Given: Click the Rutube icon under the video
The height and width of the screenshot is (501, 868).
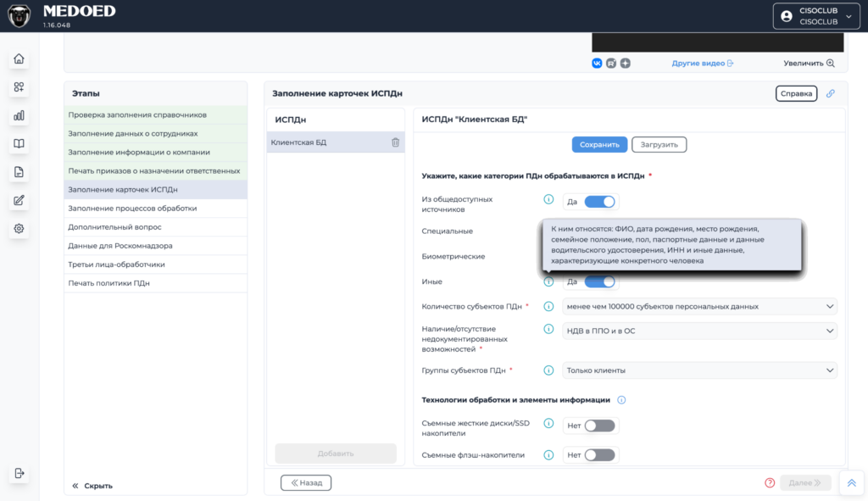Looking at the screenshot, I should coord(611,63).
